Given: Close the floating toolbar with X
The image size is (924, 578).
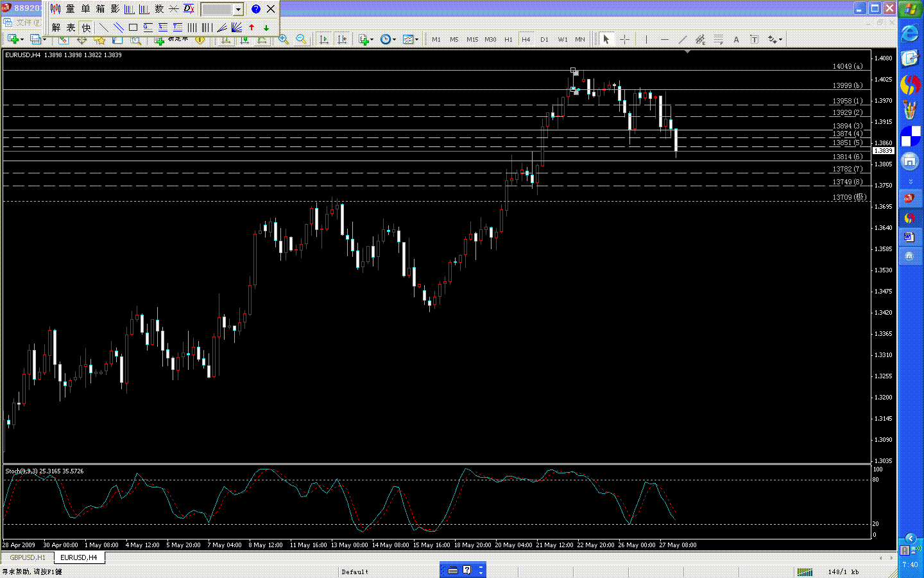Looking at the screenshot, I should tap(271, 9).
